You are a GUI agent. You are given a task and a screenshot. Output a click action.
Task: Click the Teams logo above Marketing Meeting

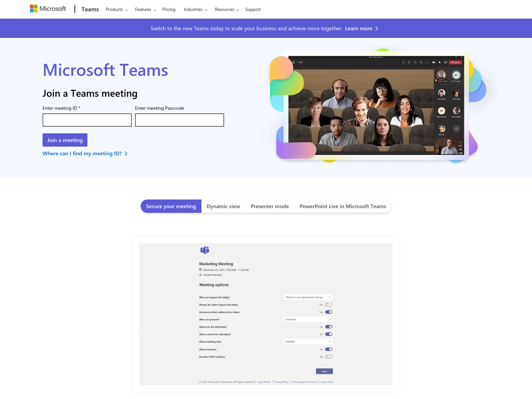[x=204, y=250]
